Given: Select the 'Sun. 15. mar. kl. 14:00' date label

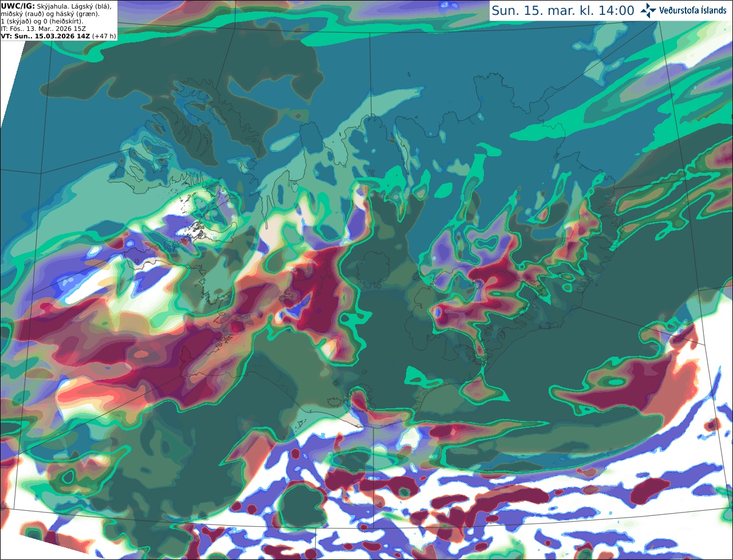Looking at the screenshot, I should 563,11.
